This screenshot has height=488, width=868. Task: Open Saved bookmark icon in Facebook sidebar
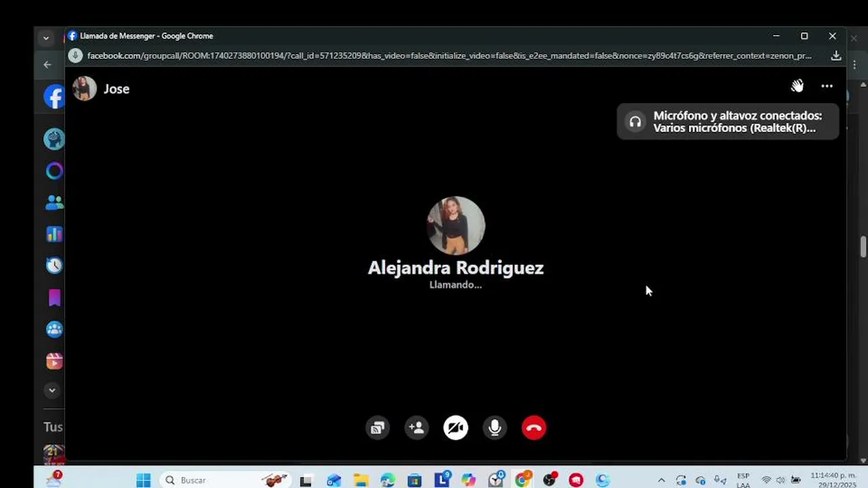click(54, 298)
